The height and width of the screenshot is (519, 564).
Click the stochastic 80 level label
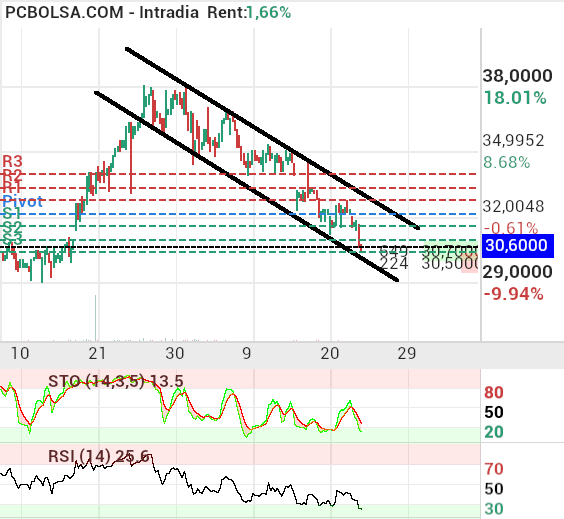coord(494,392)
